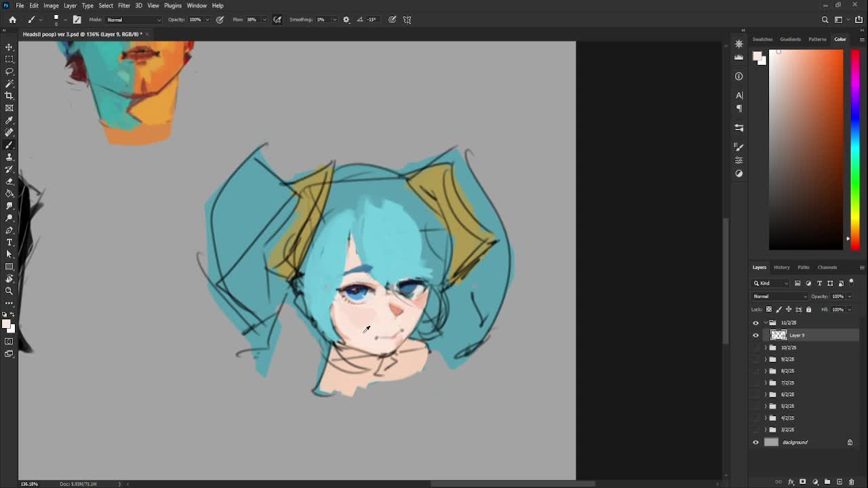Screen dimensions: 868x488
Task: Open the Flow dropdown arrow
Action: click(264, 20)
